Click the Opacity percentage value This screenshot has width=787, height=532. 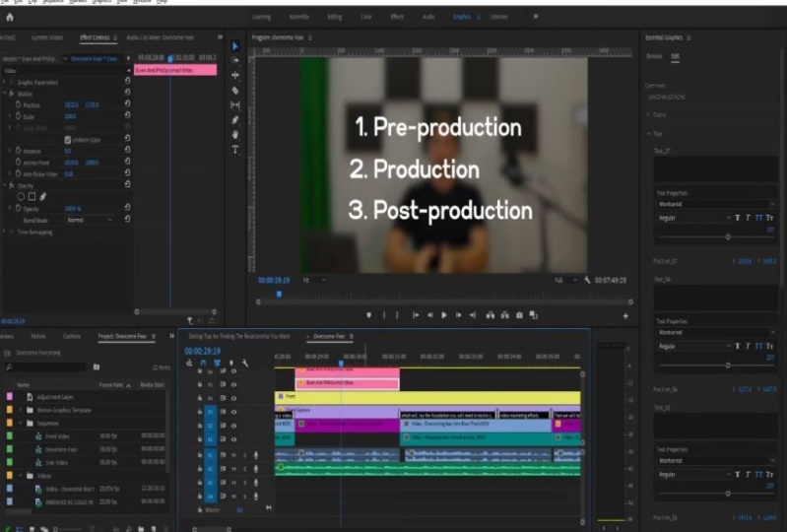(73, 208)
